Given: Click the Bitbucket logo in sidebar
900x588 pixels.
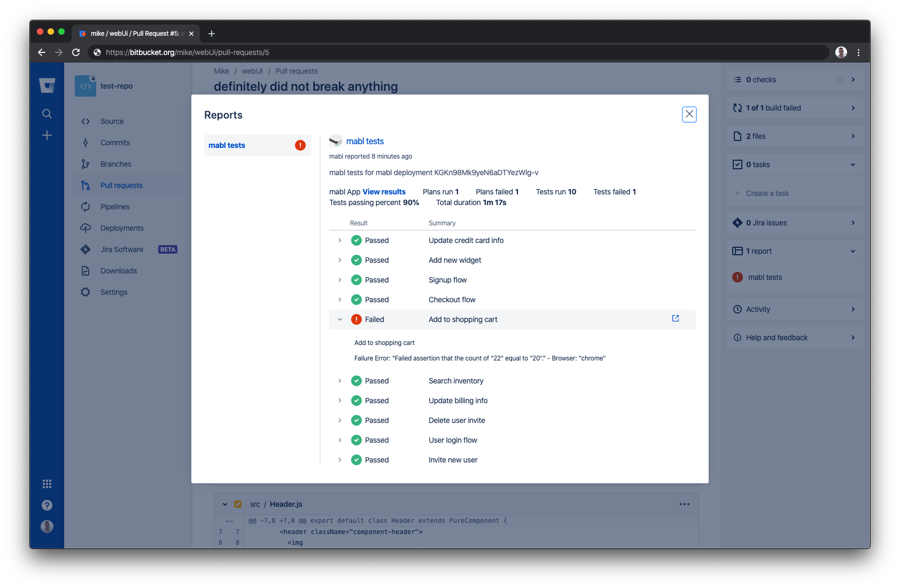Looking at the screenshot, I should click(x=47, y=85).
